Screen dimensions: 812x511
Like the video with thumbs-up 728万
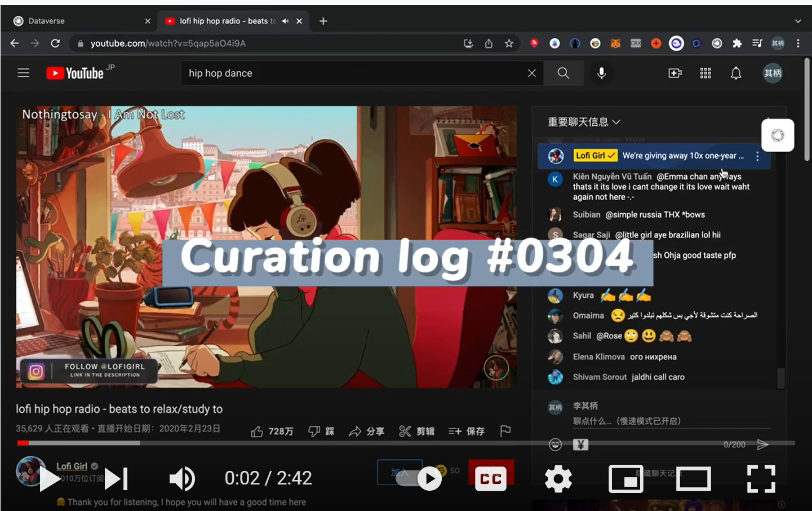tap(272, 431)
